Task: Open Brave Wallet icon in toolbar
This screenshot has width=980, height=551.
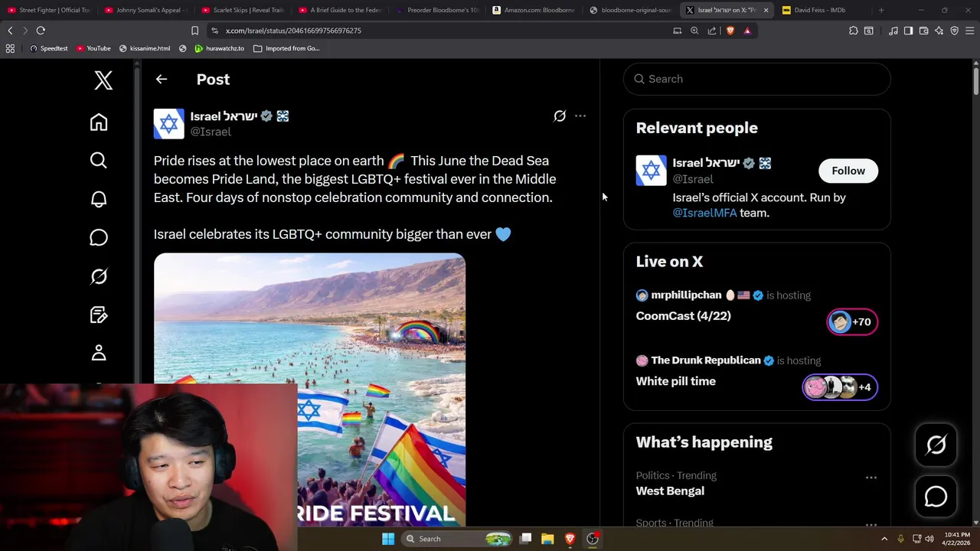Action: tap(923, 31)
